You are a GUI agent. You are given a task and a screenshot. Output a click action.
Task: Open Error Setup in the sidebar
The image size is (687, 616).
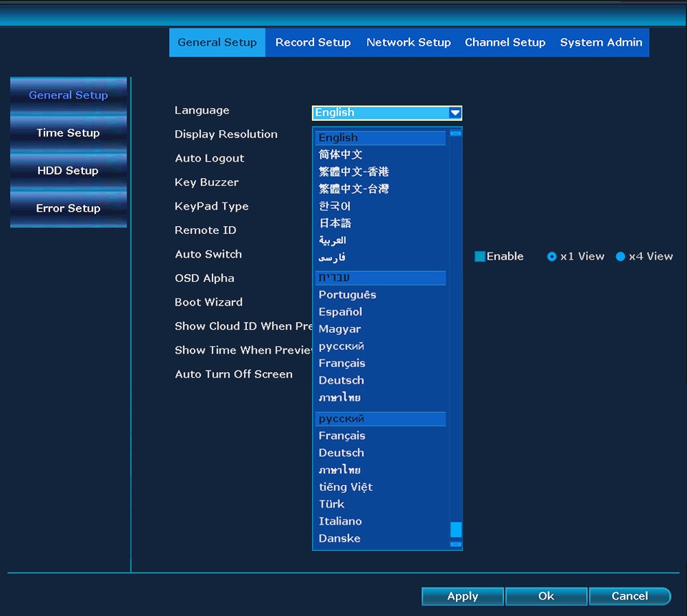[x=69, y=208]
